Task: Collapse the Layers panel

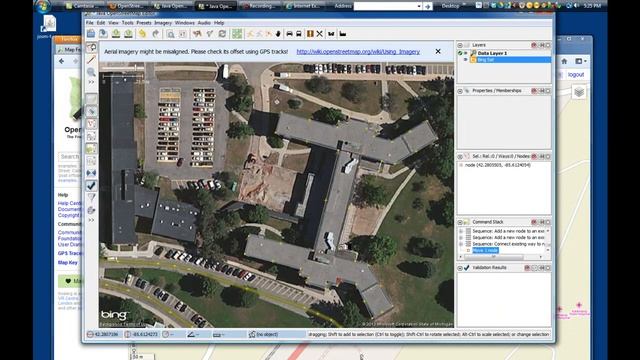Action: point(460,45)
